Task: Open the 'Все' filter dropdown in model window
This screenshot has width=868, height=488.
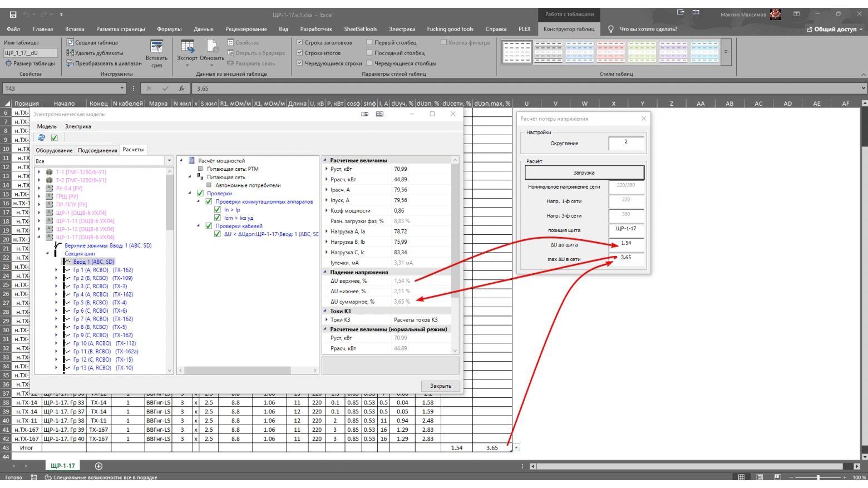Action: [x=169, y=161]
